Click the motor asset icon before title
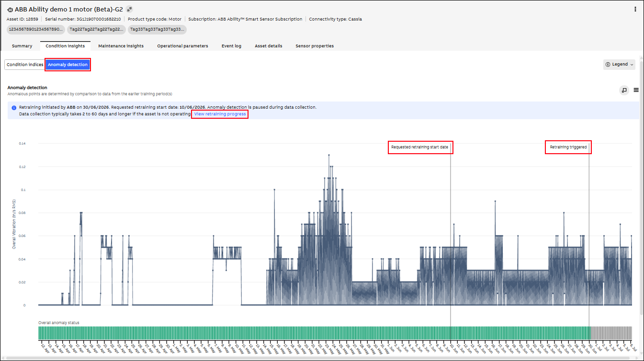Viewport: 644px width, 361px height. [x=10, y=10]
